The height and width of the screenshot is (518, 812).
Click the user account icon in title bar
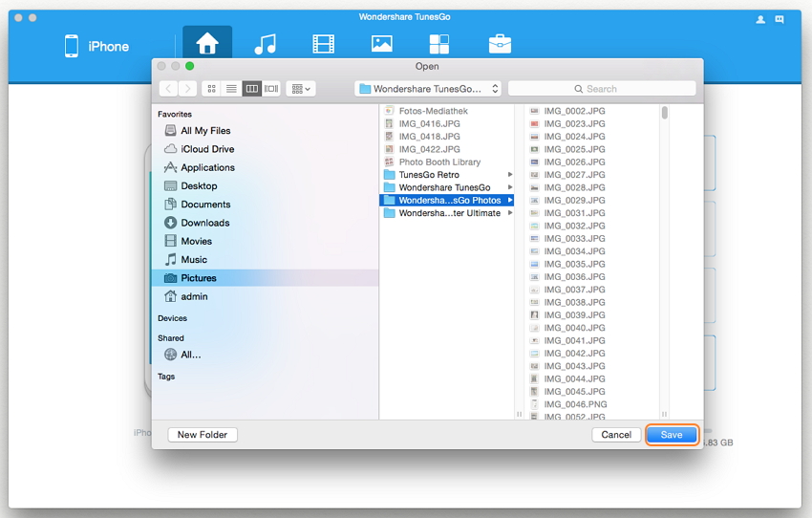[x=761, y=18]
